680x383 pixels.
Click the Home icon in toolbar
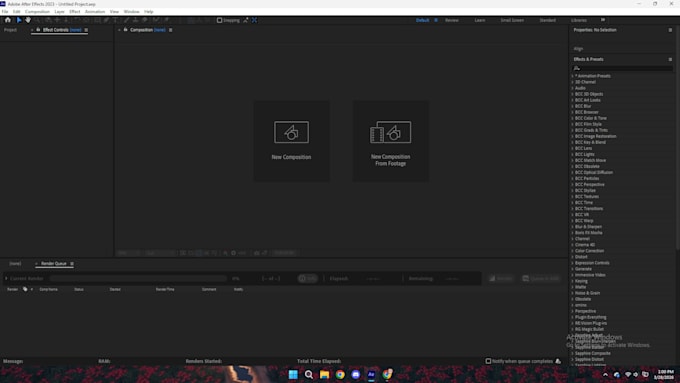(x=8, y=20)
